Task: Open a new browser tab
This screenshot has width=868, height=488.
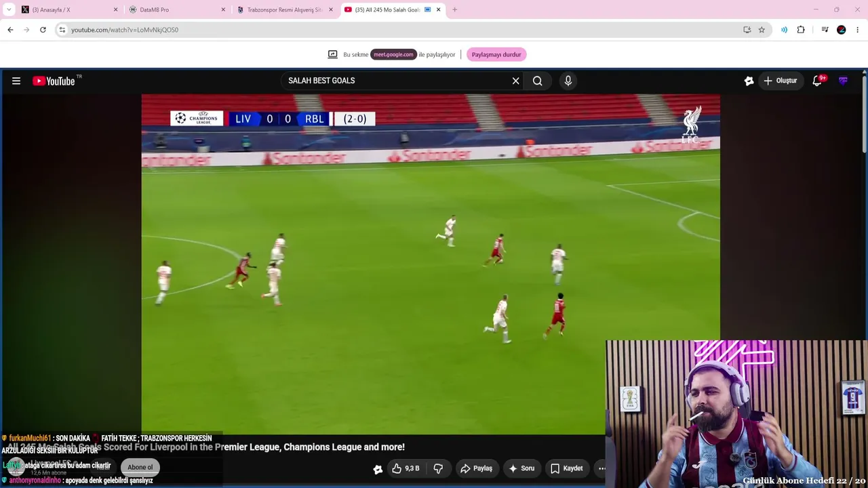Action: point(454,9)
